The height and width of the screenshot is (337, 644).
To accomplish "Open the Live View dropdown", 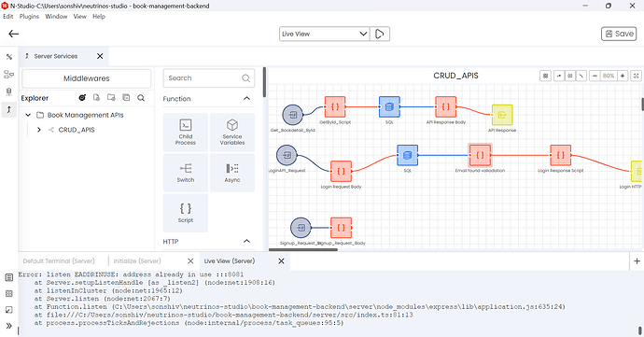I will [324, 34].
